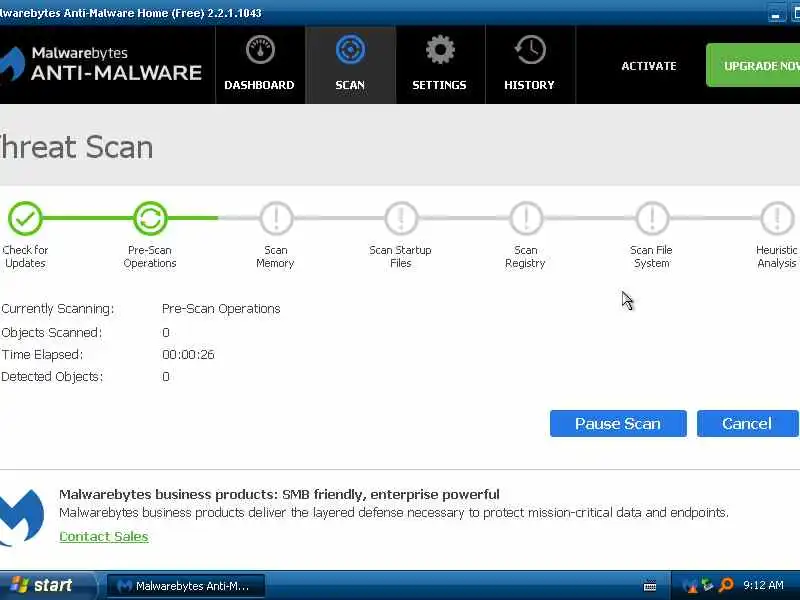
Task: Open the Settings tab
Action: (x=440, y=65)
